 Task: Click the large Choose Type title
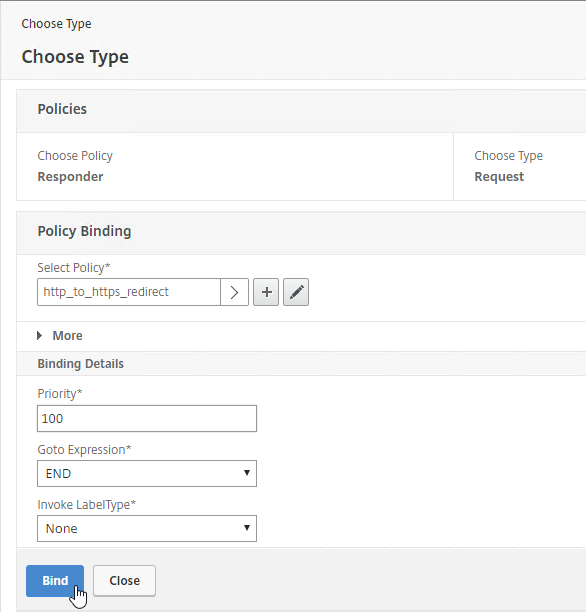point(75,57)
